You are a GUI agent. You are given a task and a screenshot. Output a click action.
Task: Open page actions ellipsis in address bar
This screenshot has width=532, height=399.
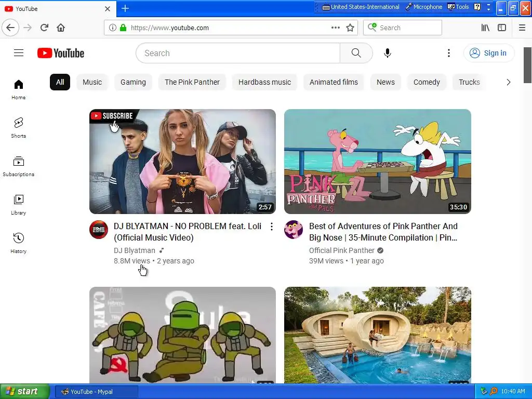click(335, 28)
